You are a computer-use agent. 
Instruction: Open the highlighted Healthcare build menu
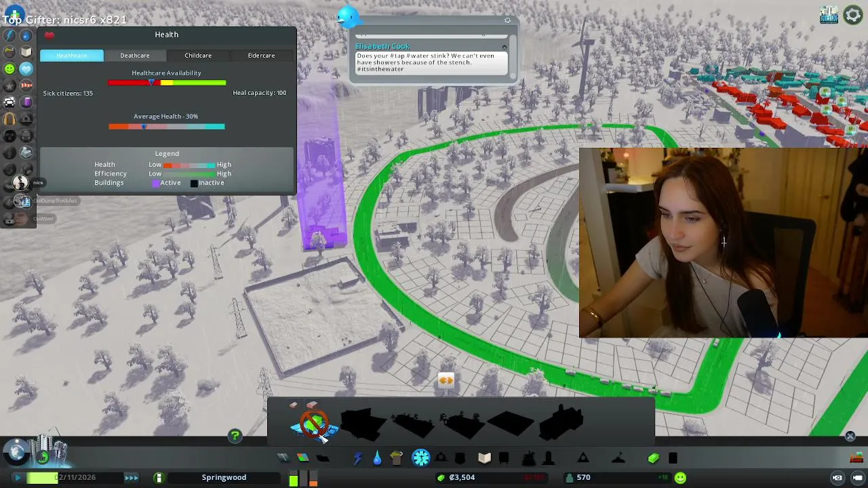tap(421, 458)
